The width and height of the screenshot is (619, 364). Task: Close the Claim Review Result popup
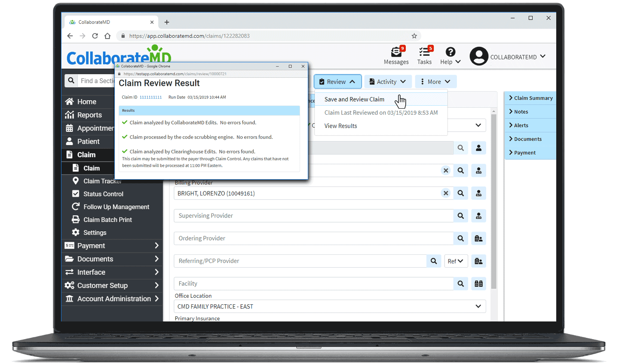(303, 66)
